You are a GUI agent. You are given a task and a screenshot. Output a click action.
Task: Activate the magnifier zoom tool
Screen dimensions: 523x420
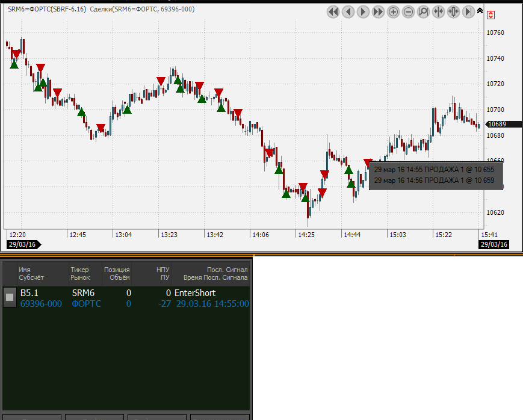click(424, 11)
